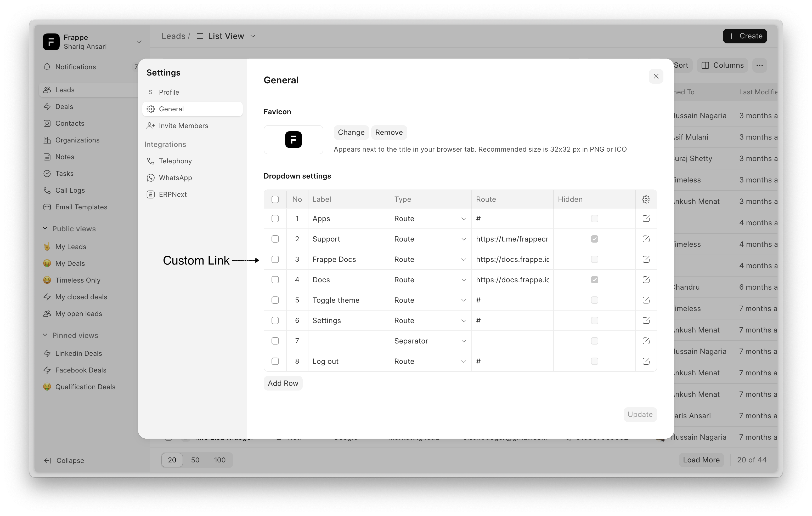
Task: Check the select-all checkbox in table header
Action: (275, 199)
